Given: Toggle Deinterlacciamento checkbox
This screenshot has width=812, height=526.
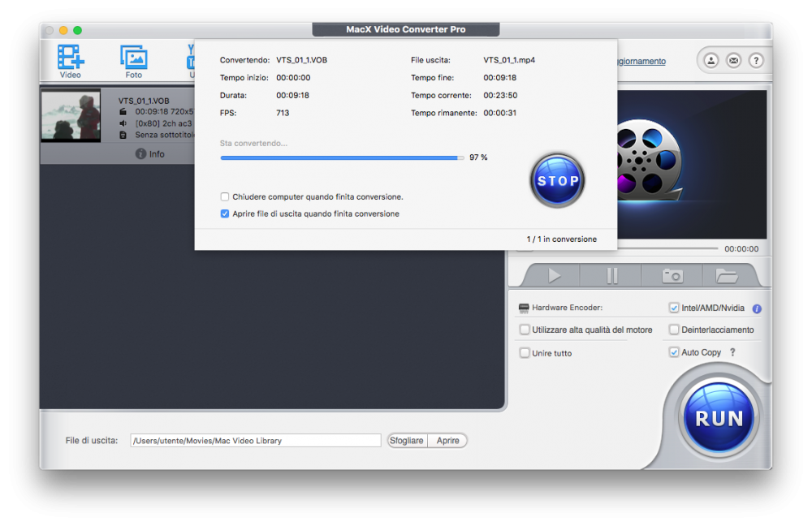Looking at the screenshot, I should [674, 330].
